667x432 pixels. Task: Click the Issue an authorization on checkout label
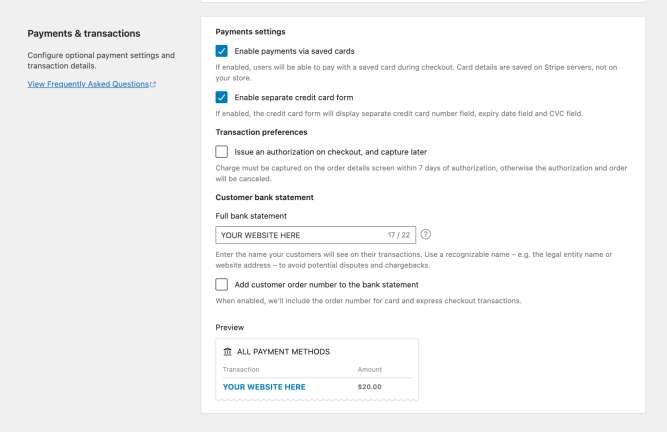click(x=331, y=152)
